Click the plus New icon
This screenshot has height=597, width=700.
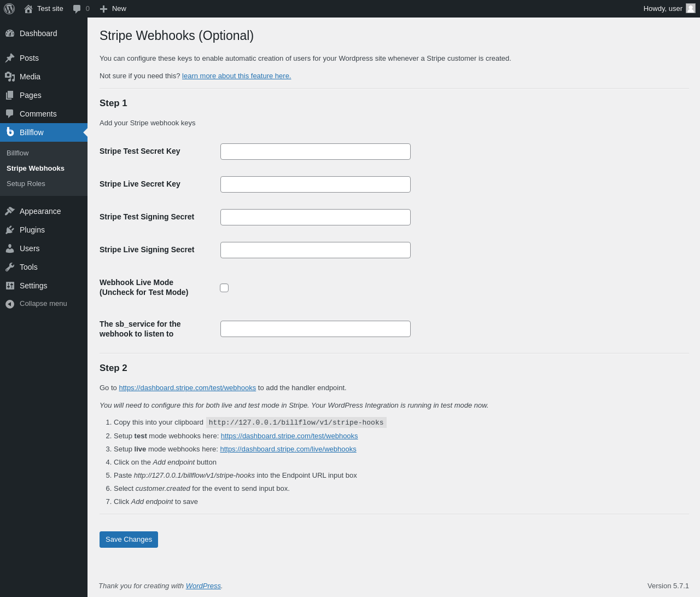(103, 9)
